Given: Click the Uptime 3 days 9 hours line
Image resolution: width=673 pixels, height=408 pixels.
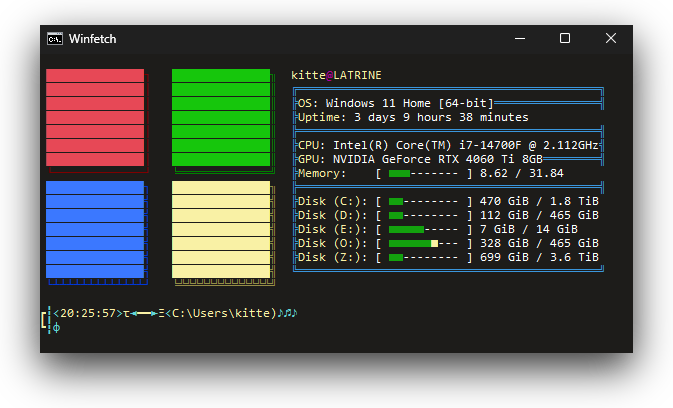Looking at the screenshot, I should coord(413,117).
